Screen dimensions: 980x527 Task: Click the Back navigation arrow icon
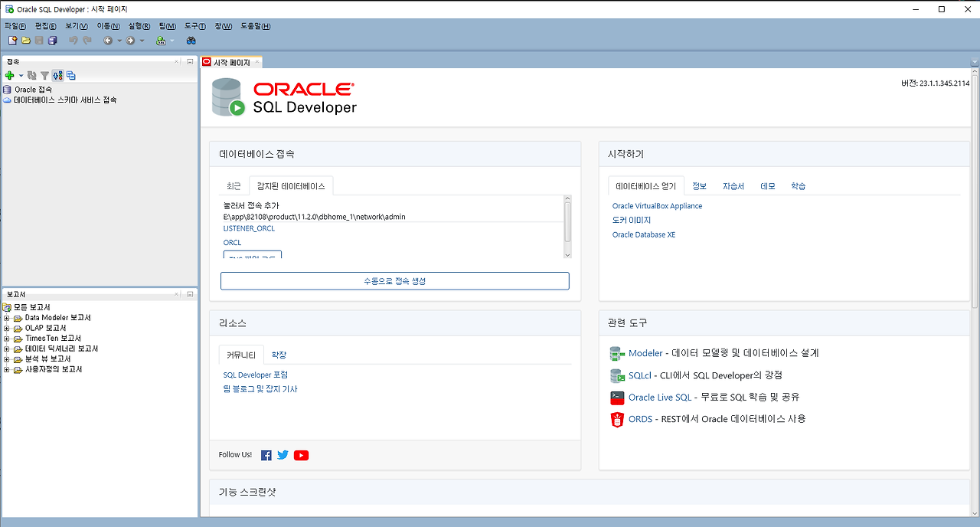coord(108,41)
